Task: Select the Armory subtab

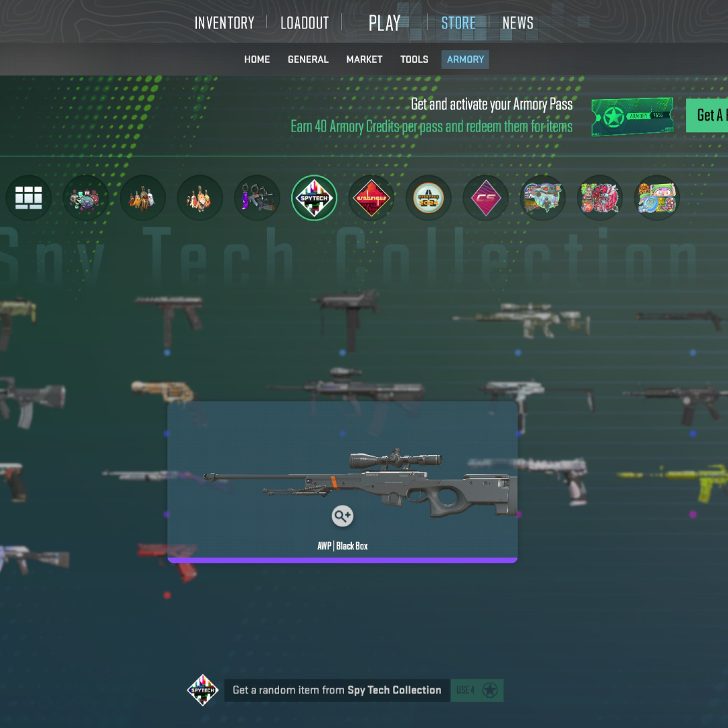Action: pyautogui.click(x=465, y=59)
